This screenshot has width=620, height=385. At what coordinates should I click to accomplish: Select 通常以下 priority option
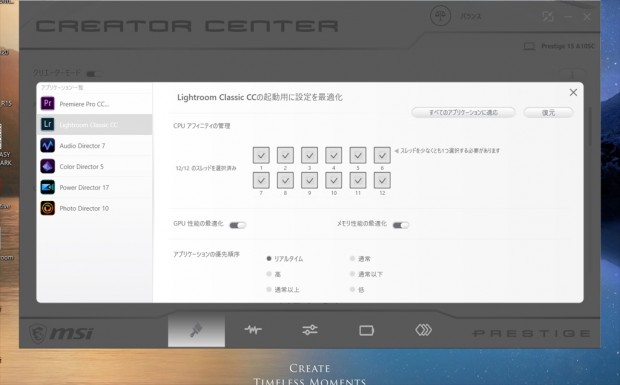366,274
